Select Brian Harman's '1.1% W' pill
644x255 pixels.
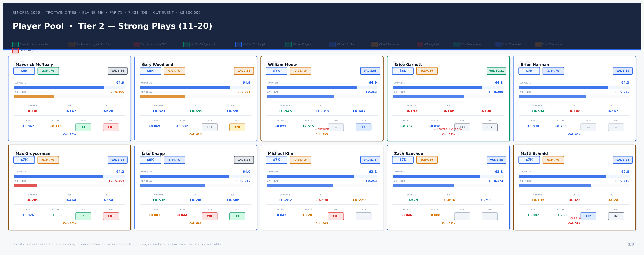[553, 71]
